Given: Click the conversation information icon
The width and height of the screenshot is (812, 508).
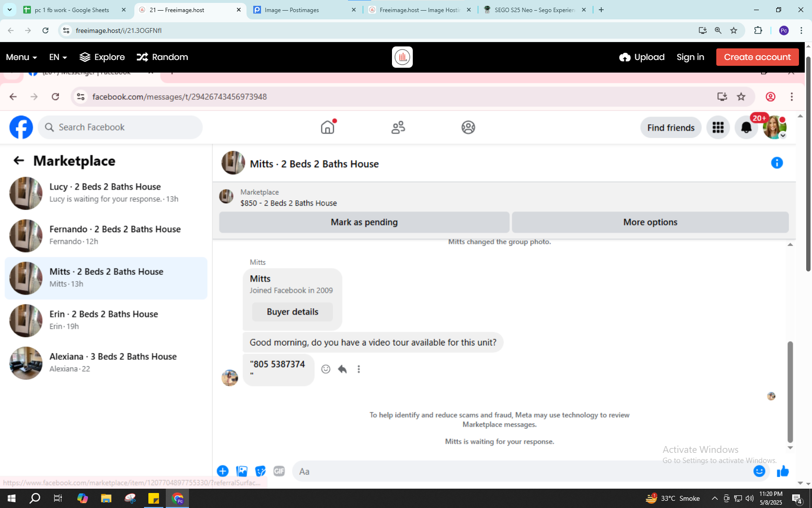Looking at the screenshot, I should 777,163.
